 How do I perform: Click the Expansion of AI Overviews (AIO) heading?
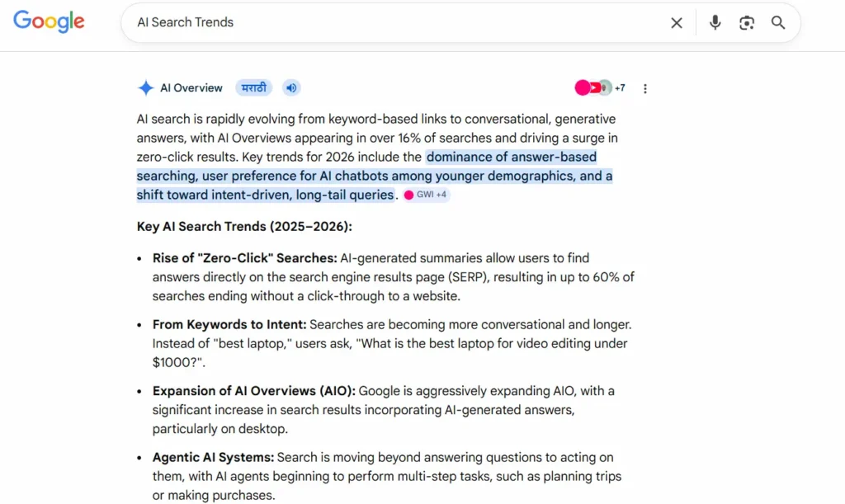coord(253,391)
